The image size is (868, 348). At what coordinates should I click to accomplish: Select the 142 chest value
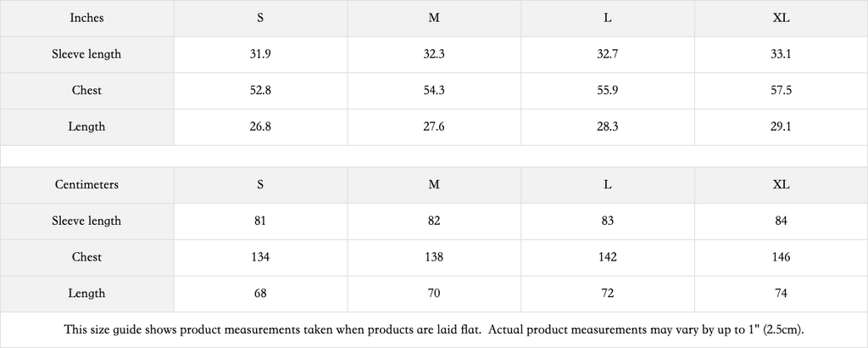(x=608, y=257)
